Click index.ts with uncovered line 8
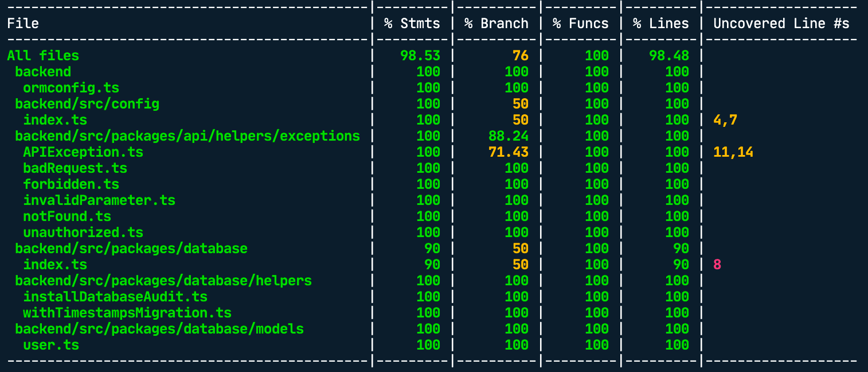The height and width of the screenshot is (372, 868). click(55, 265)
